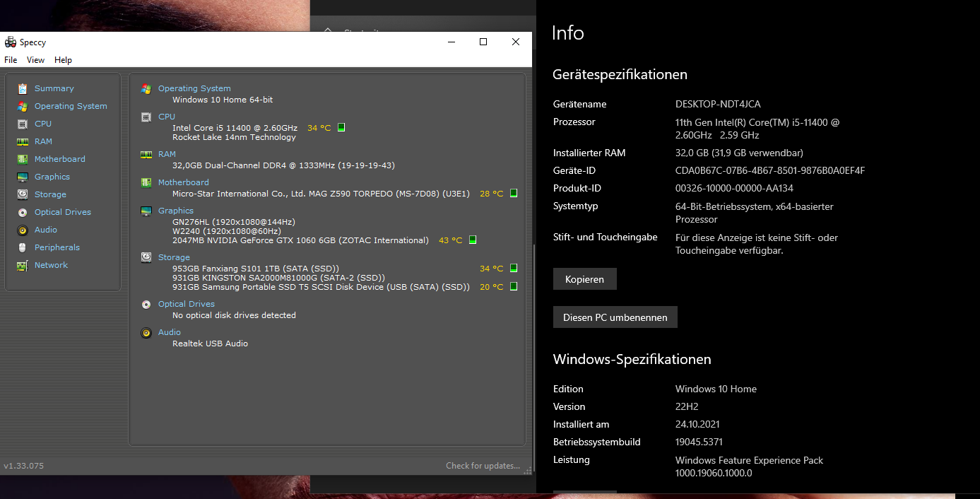Click the Motherboard icon in the sidebar
The height and width of the screenshot is (499, 980).
point(23,159)
